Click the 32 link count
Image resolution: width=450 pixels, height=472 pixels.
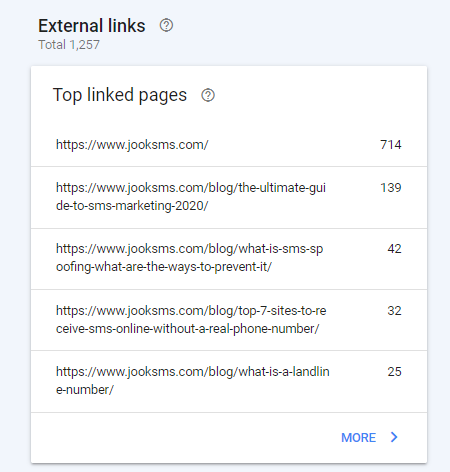click(x=394, y=311)
